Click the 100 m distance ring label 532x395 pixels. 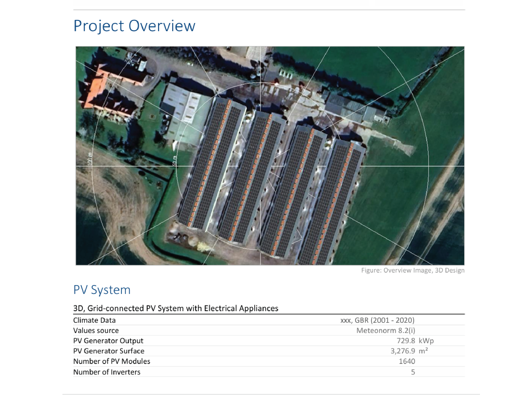point(90,159)
